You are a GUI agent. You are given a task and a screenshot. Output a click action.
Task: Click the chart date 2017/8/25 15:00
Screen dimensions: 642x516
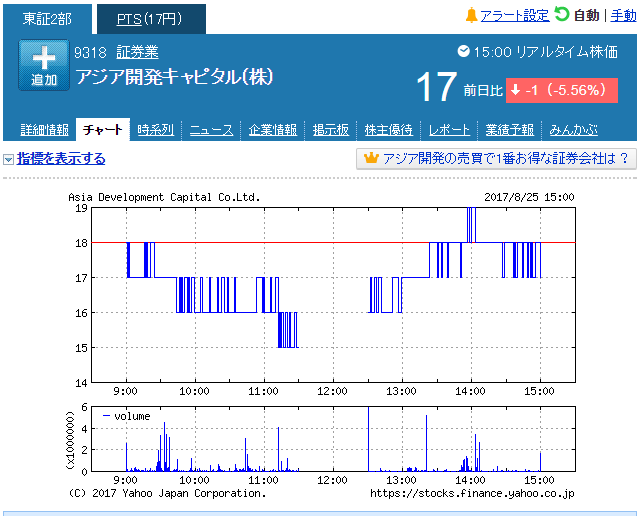[x=529, y=197]
